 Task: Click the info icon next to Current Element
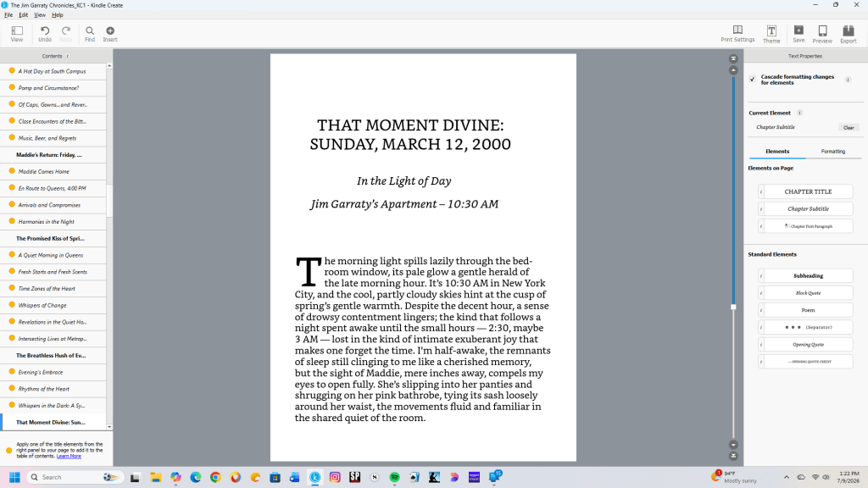[x=799, y=113]
